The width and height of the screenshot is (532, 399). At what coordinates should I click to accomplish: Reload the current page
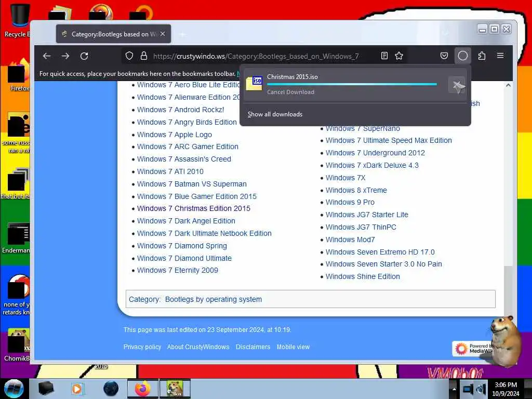pyautogui.click(x=84, y=56)
